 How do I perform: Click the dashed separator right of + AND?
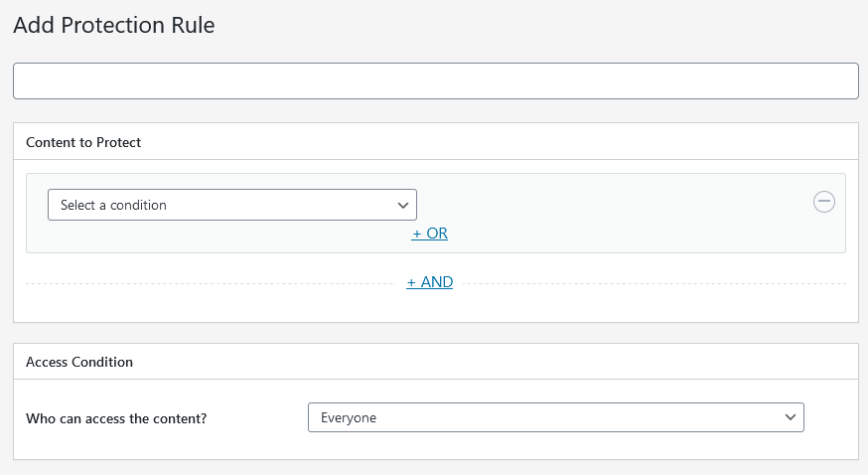pyautogui.click(x=653, y=283)
